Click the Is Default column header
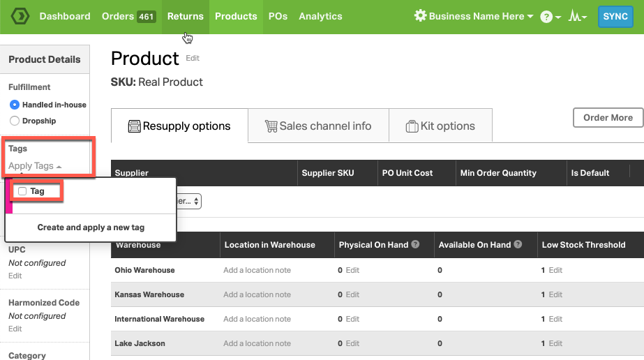The image size is (644, 360). pos(590,173)
